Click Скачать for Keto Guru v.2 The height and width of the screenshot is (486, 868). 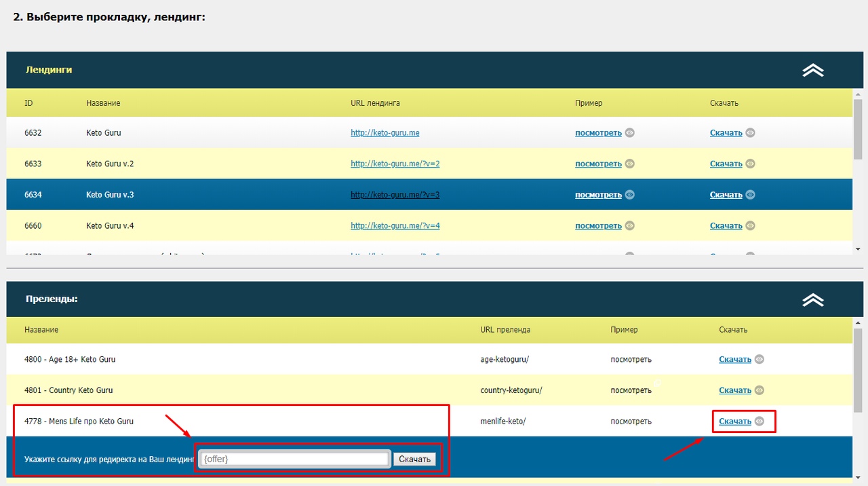coord(726,164)
